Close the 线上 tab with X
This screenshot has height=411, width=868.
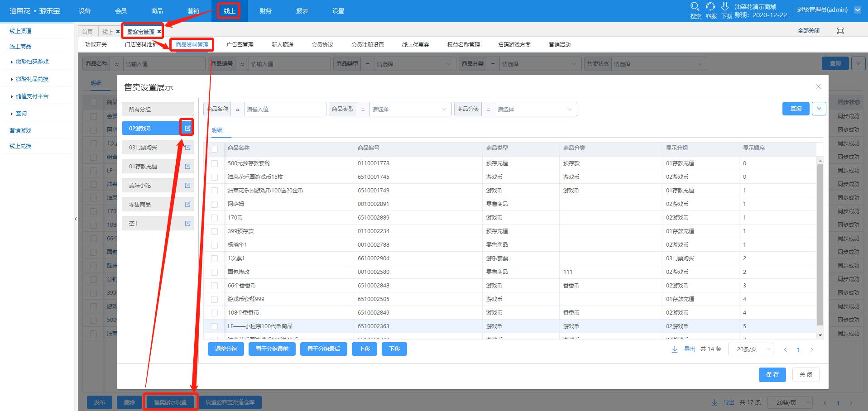pos(118,32)
